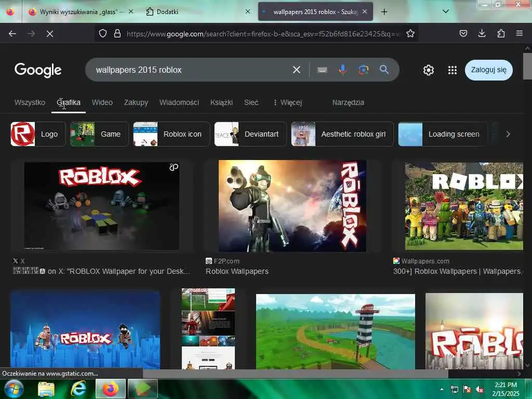
Task: Open the Pocket save icon
Action: point(463,33)
